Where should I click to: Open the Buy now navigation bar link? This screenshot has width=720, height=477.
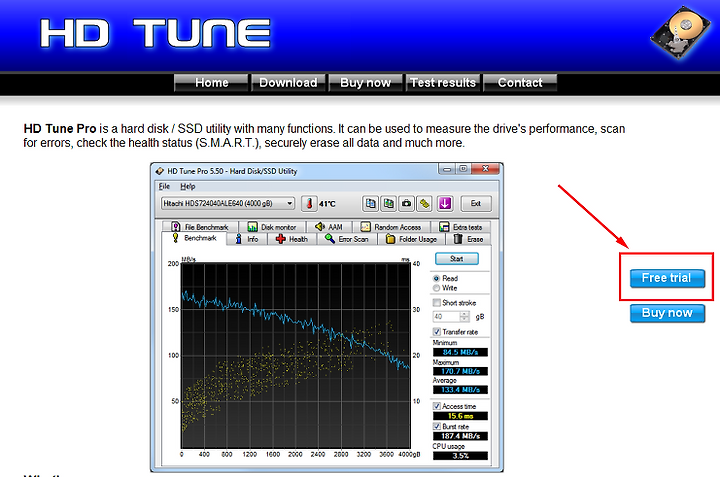point(366,83)
